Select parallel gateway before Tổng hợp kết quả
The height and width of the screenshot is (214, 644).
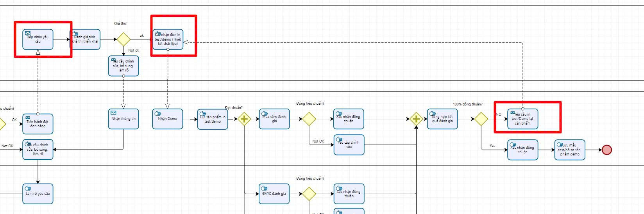point(416,119)
